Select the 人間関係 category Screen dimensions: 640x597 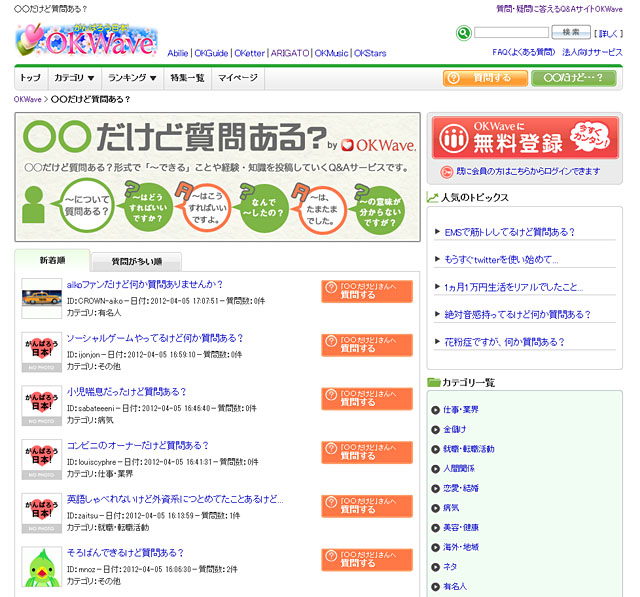click(459, 468)
